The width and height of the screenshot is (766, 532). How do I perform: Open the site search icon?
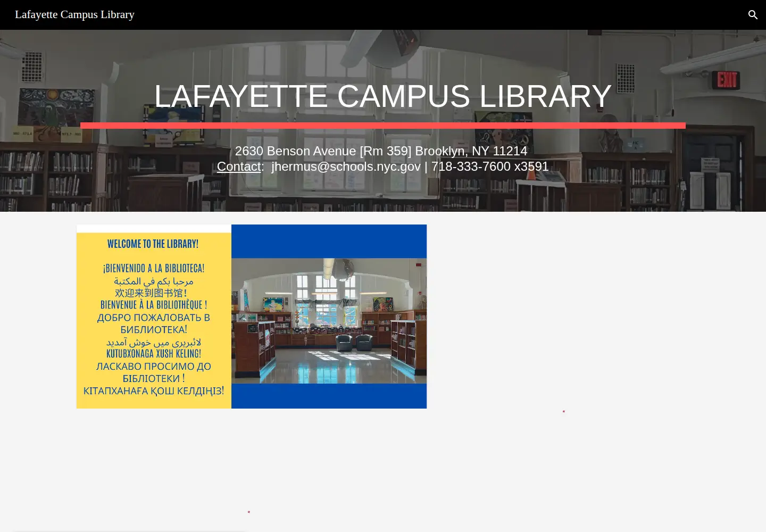(x=753, y=15)
